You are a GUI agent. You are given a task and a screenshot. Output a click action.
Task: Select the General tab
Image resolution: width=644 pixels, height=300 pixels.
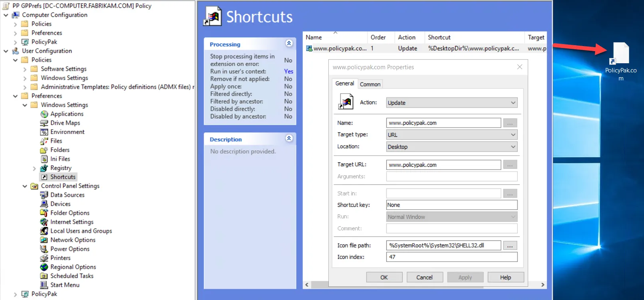tap(344, 84)
